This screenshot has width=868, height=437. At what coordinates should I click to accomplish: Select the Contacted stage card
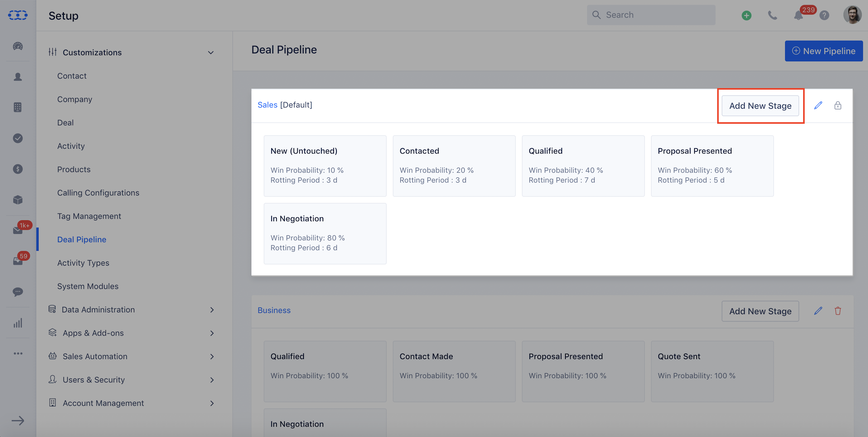pyautogui.click(x=454, y=166)
